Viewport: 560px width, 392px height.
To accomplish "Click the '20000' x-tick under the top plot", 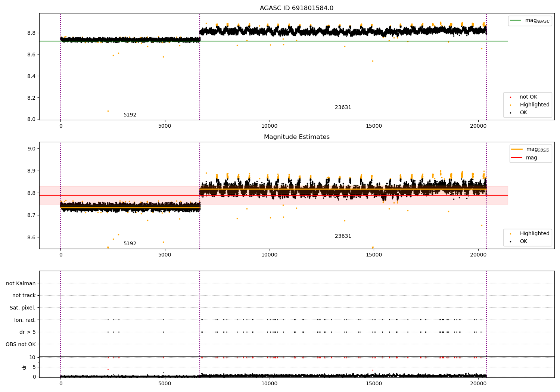I will [478, 126].
